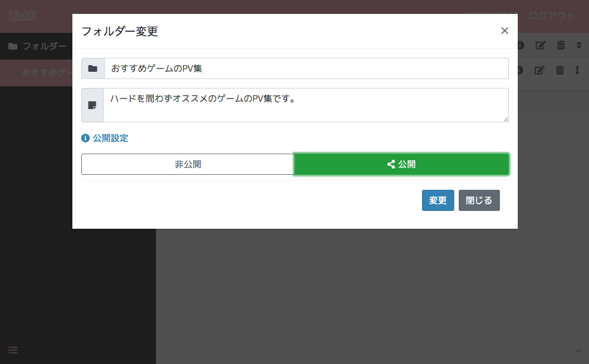The height and width of the screenshot is (364, 589).
Task: Click the 閉じる button to dismiss dialog
Action: pos(479,200)
